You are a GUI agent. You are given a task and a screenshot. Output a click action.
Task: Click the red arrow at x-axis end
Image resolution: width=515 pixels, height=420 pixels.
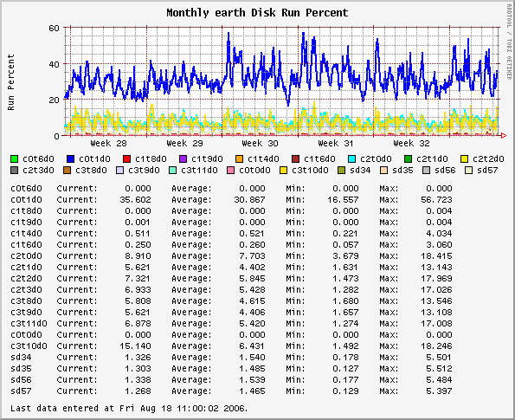tap(504, 135)
